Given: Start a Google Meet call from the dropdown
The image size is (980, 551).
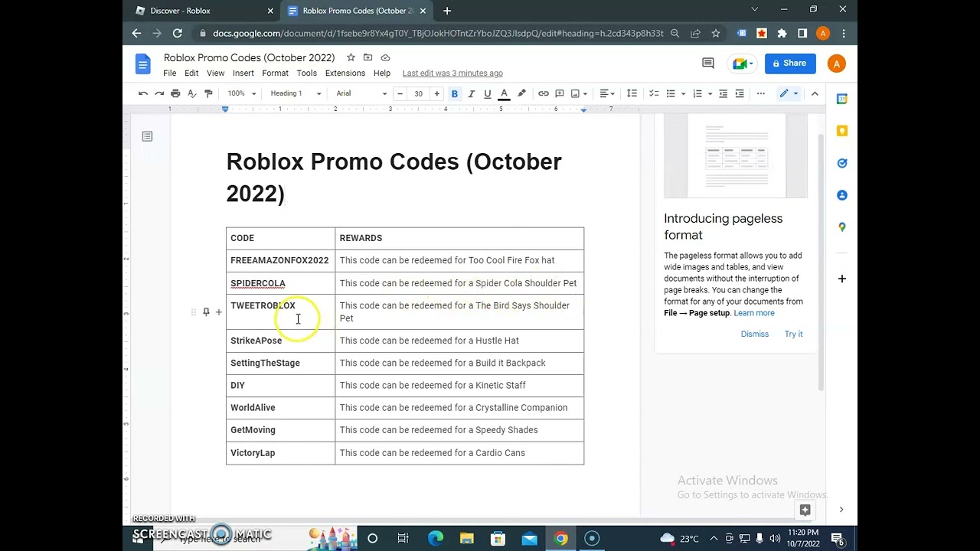Looking at the screenshot, I should coord(743,64).
